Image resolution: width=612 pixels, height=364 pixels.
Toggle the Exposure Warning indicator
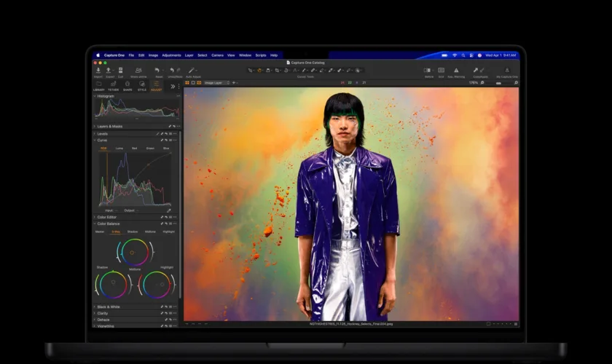[456, 70]
